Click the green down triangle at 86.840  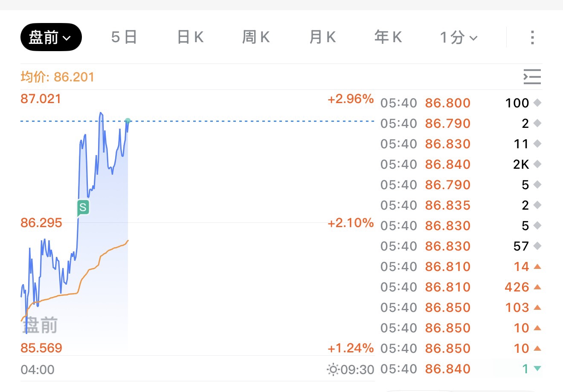(x=537, y=369)
